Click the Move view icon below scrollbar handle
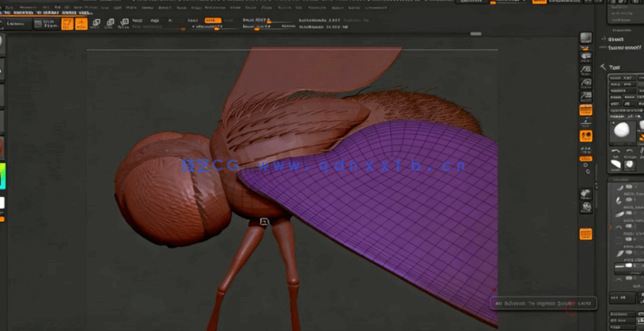644x331 pixels. (586, 193)
